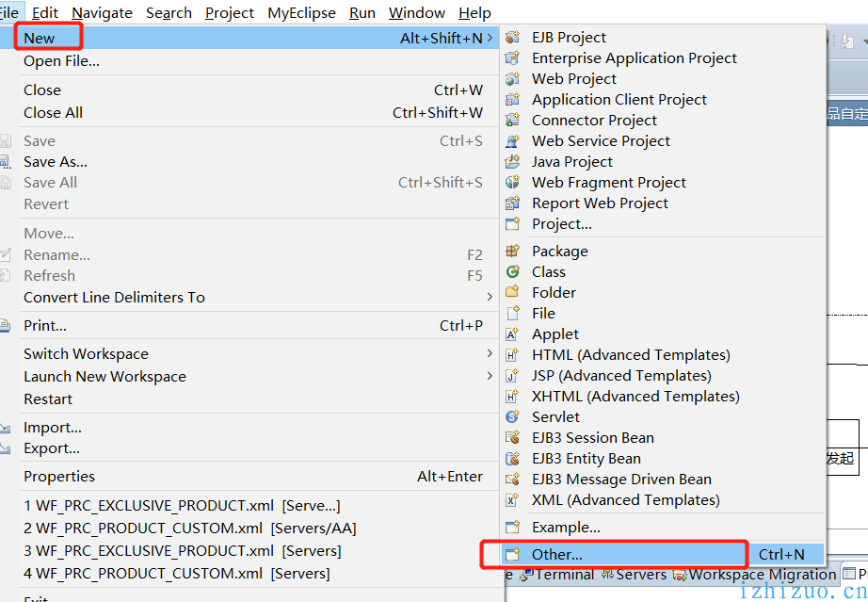This screenshot has height=602, width=868.
Task: Choose Other... entry with Ctrl+N shortcut
Action: (663, 554)
